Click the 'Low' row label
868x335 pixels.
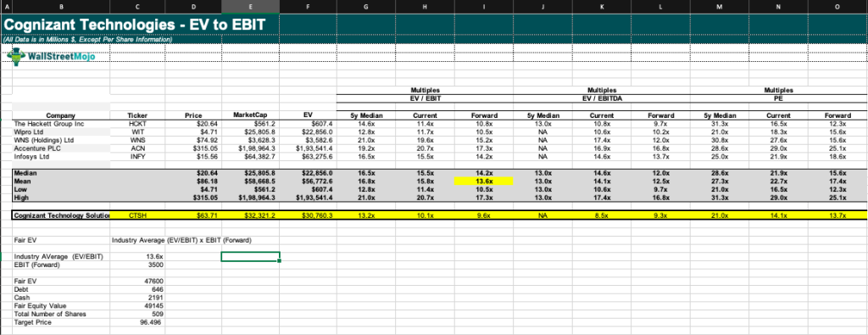(61, 189)
